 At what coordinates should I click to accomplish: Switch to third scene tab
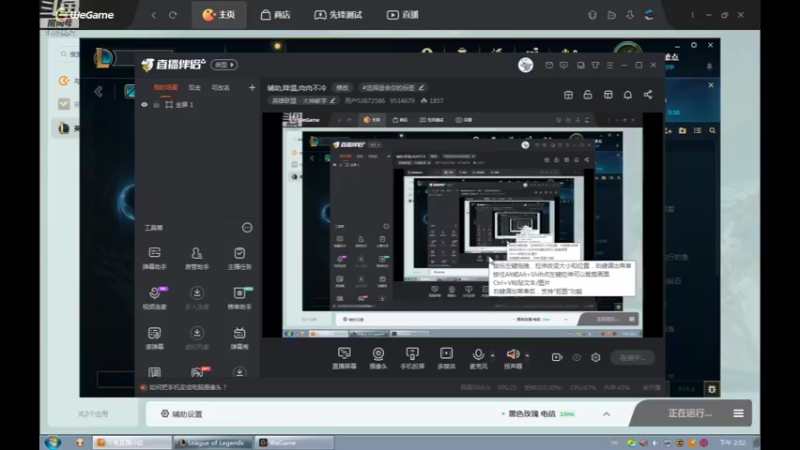coord(220,88)
